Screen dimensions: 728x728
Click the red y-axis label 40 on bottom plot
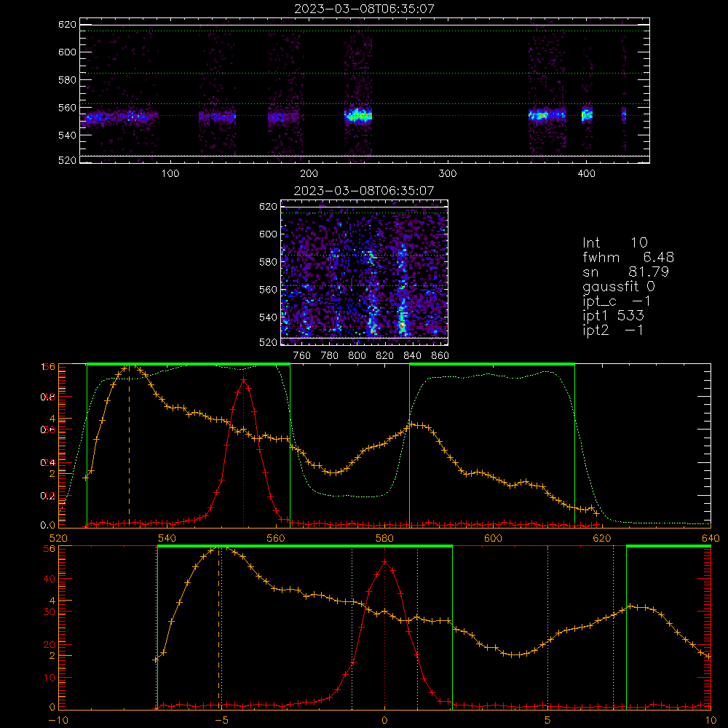tap(50, 579)
